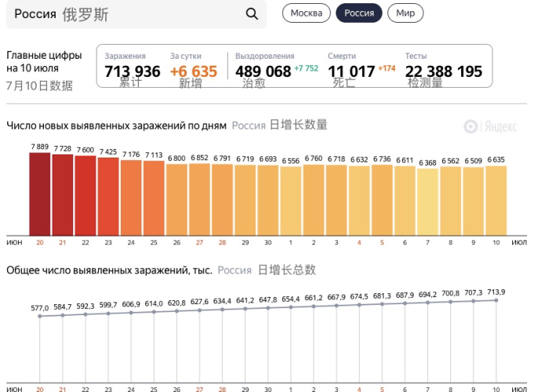Select the June 20 bar labeled 7 889
Image resolution: width=549 pixels, height=392 pixels.
point(39,194)
